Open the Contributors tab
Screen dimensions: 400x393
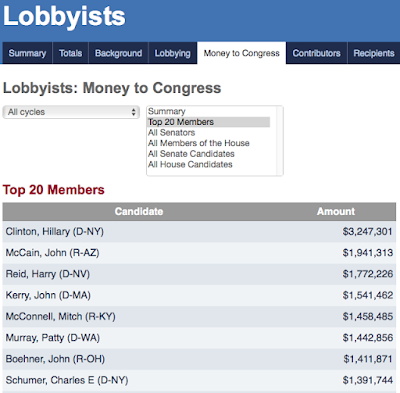(317, 53)
